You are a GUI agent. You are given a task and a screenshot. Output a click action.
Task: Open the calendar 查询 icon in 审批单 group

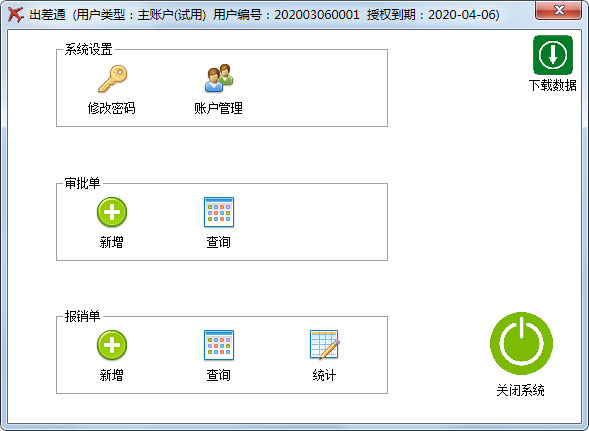pyautogui.click(x=219, y=212)
